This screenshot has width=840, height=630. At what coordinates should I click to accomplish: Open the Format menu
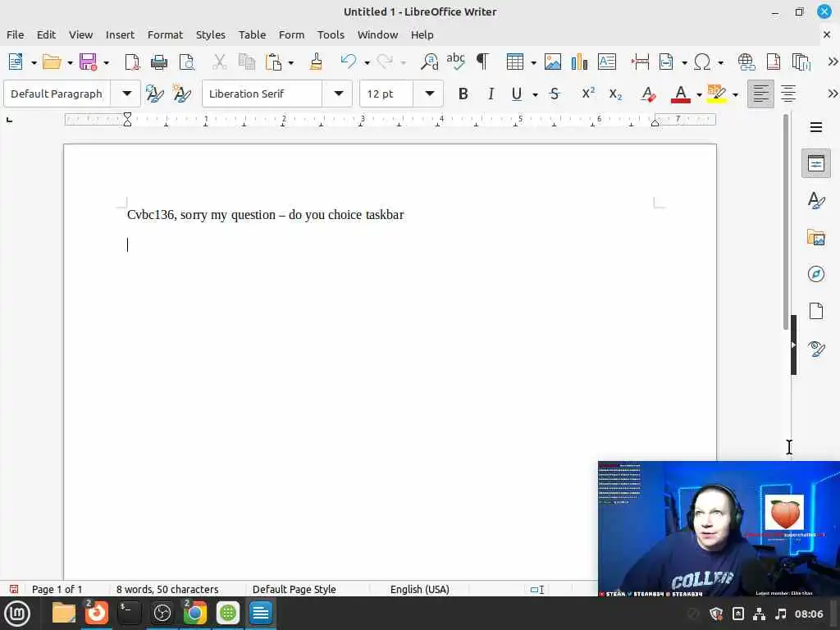[x=165, y=34]
